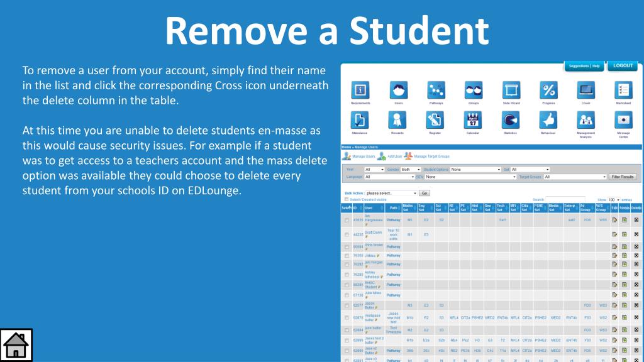
Task: Open the Calendar icon
Action: [473, 120]
